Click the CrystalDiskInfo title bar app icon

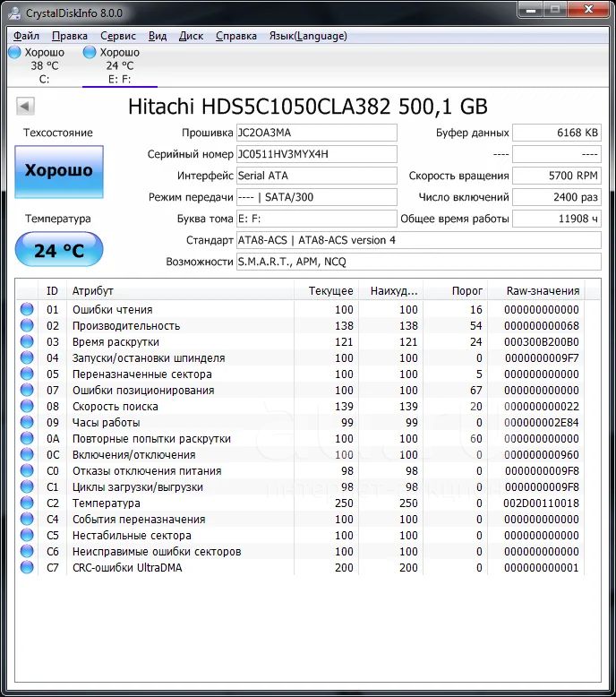(14, 13)
